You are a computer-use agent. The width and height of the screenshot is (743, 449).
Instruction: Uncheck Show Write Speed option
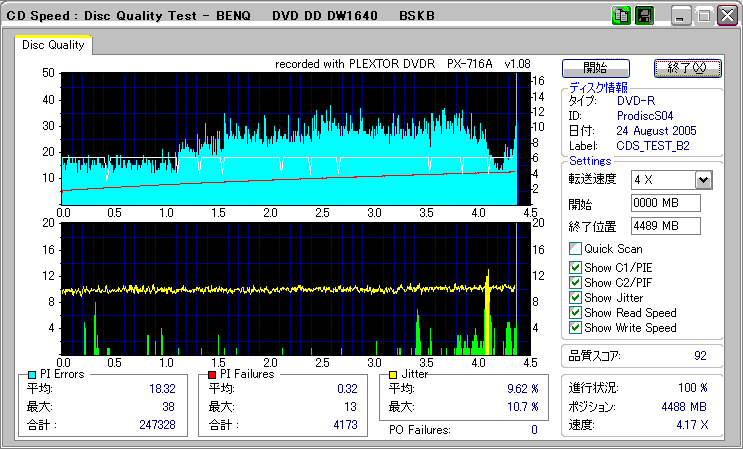pyautogui.click(x=575, y=327)
